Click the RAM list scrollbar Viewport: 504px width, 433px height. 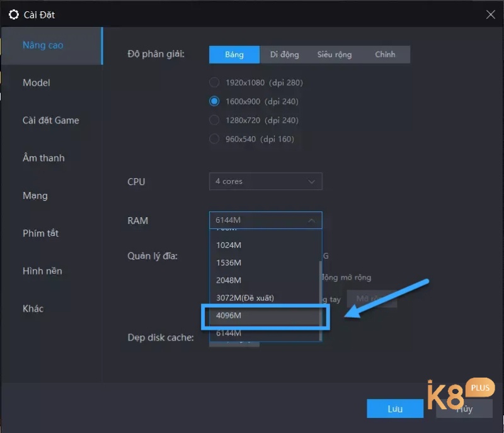click(320, 300)
